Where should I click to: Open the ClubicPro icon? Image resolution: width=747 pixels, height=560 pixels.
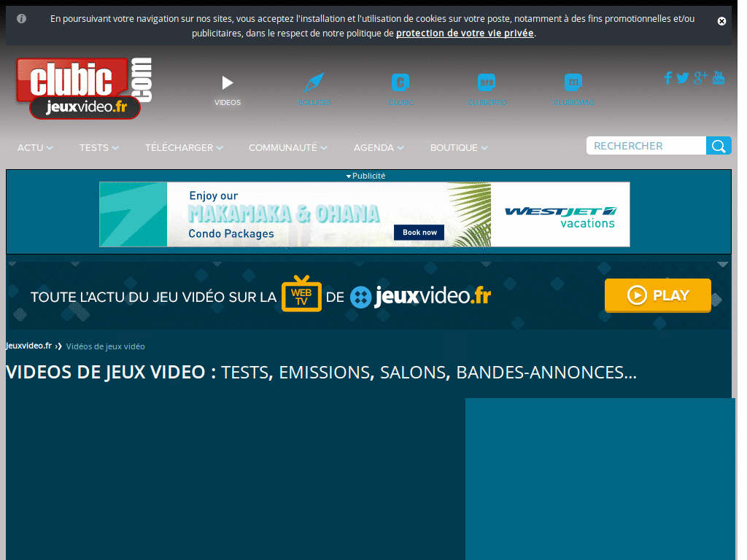(x=487, y=90)
